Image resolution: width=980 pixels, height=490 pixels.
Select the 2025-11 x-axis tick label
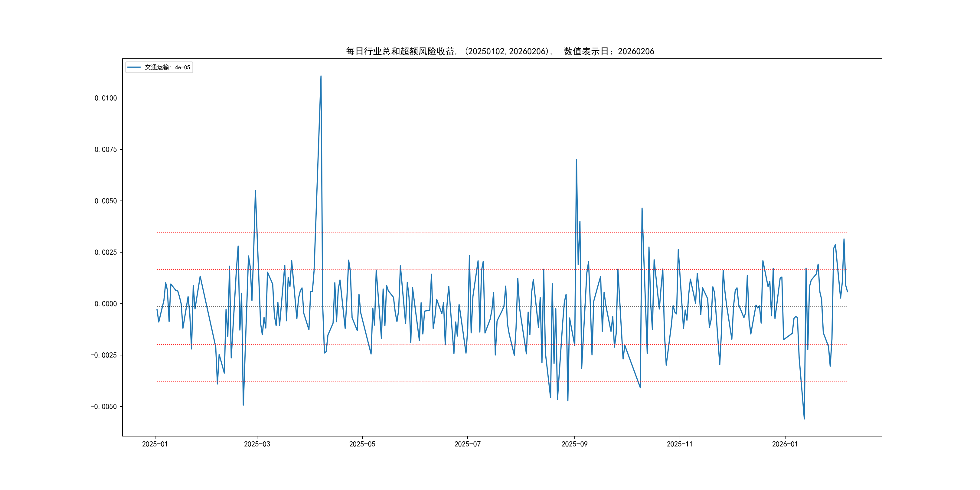679,444
